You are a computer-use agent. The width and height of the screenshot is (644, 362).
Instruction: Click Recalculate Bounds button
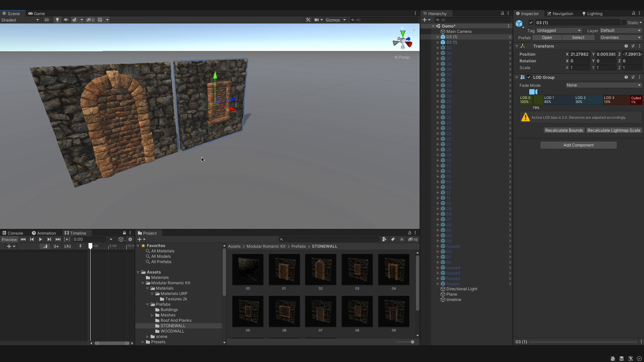tap(564, 130)
